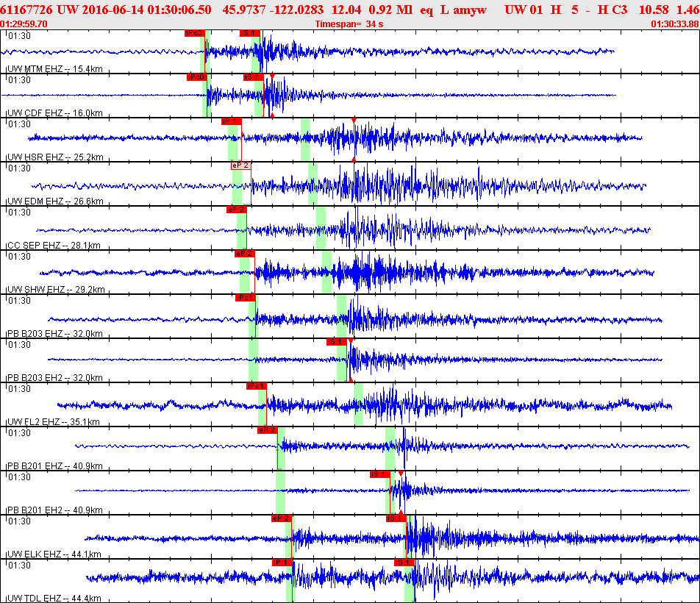700x603 pixels.
Task: Click the red amplitude triangle atop CDF trace
Action: (272, 76)
